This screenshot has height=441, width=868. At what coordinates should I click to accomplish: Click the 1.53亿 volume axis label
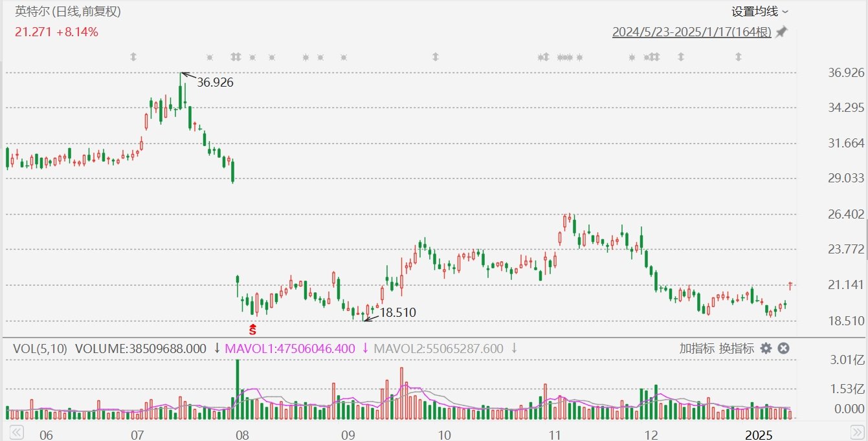[x=849, y=389]
